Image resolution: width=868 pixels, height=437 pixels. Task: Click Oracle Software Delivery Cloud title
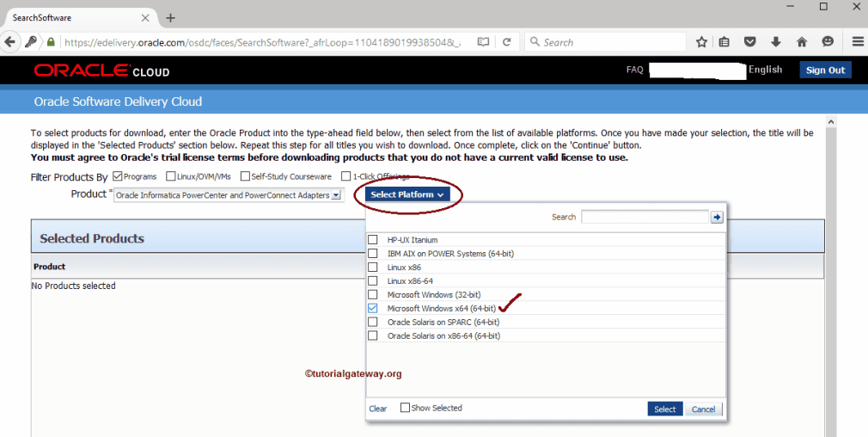(118, 102)
